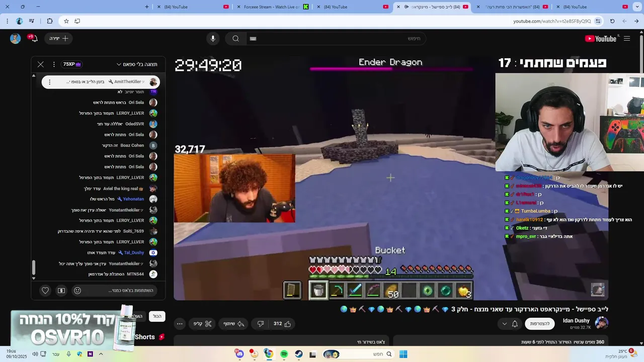Select MTN544 chat message
Screen dimensions: 644x362
122,274
